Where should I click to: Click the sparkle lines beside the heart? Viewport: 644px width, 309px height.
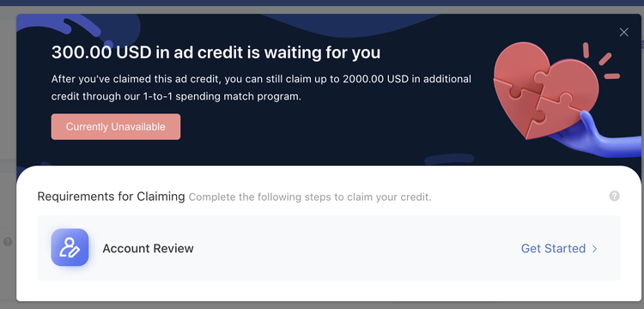pyautogui.click(x=602, y=61)
